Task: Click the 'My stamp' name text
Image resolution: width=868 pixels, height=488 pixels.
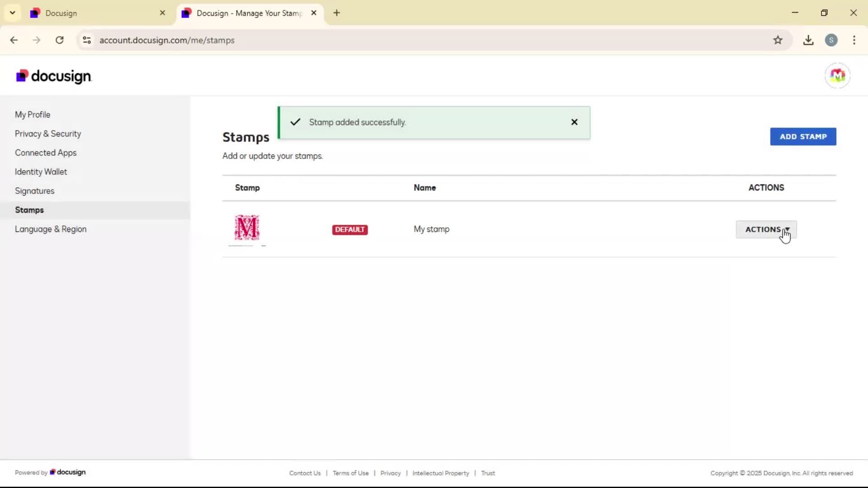Action: [431, 229]
